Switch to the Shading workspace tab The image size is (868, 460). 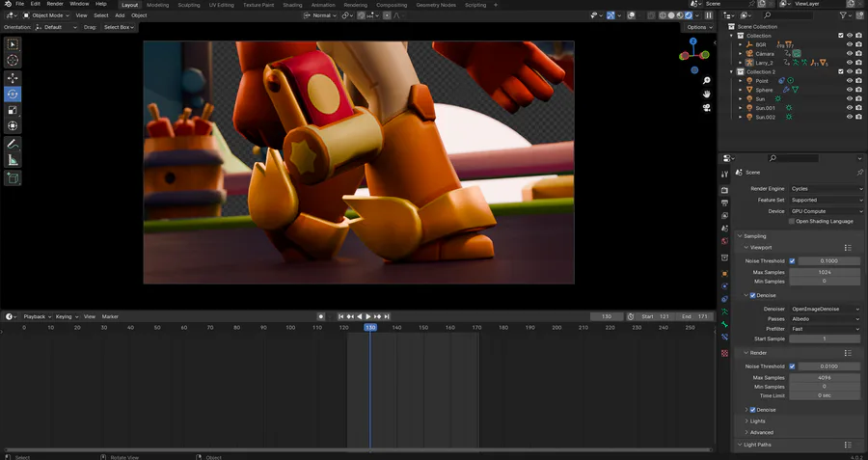292,5
